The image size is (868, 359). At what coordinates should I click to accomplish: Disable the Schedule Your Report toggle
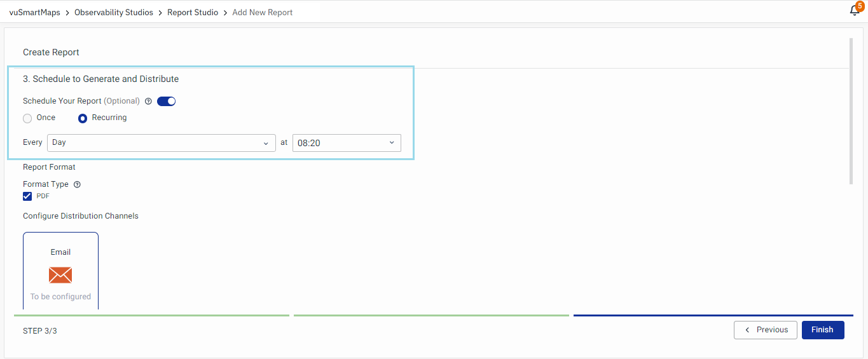[x=166, y=101]
